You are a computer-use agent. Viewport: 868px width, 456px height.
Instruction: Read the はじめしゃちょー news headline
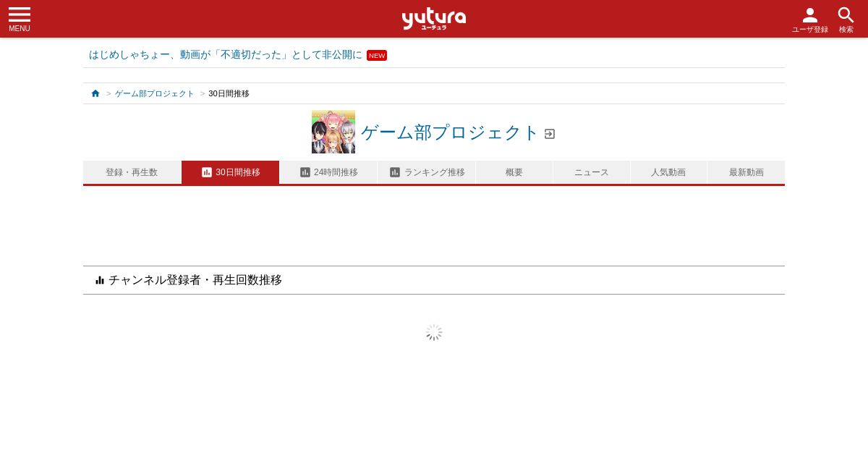(226, 55)
